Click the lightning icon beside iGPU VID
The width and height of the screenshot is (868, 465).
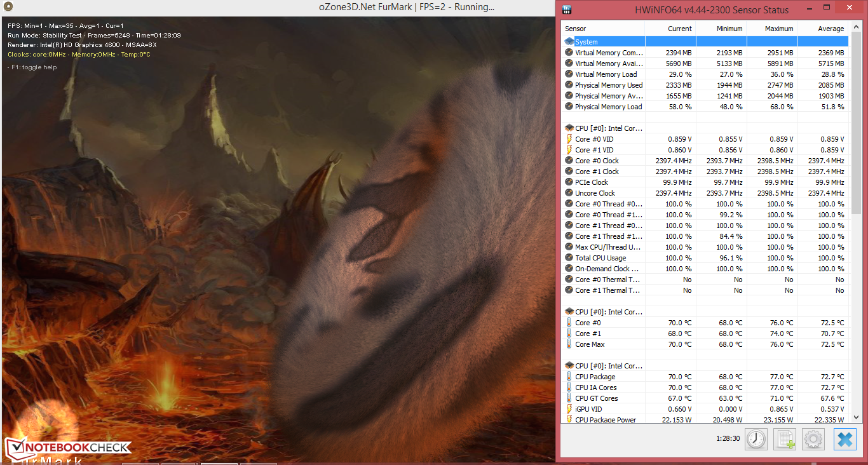pyautogui.click(x=569, y=409)
